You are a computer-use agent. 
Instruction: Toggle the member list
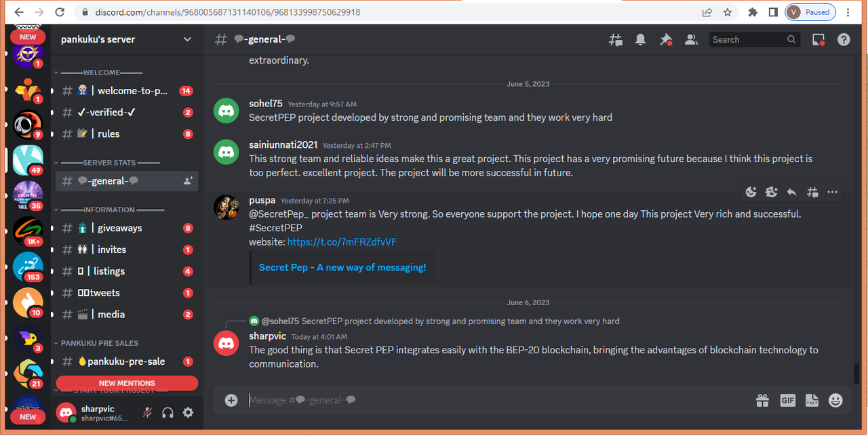click(x=691, y=40)
